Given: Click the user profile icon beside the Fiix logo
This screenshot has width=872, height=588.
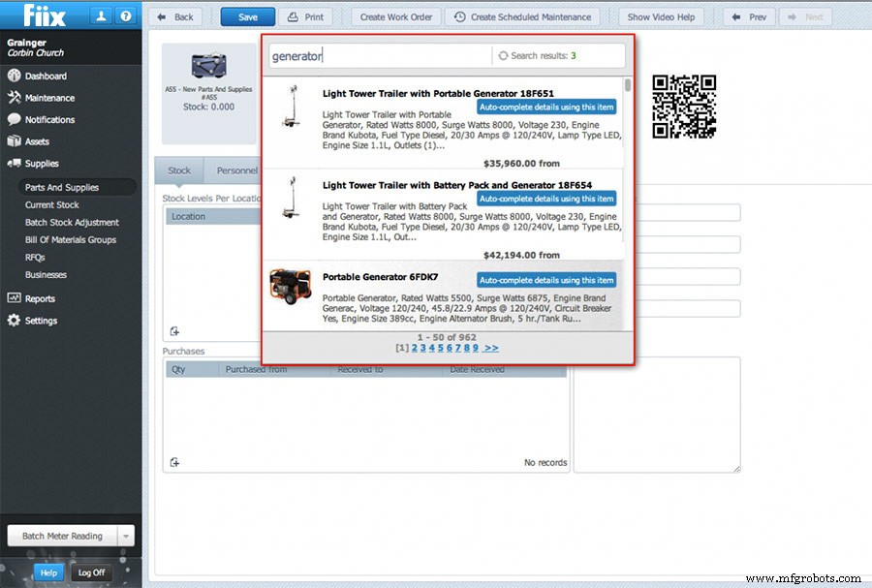Looking at the screenshot, I should pyautogui.click(x=101, y=15).
